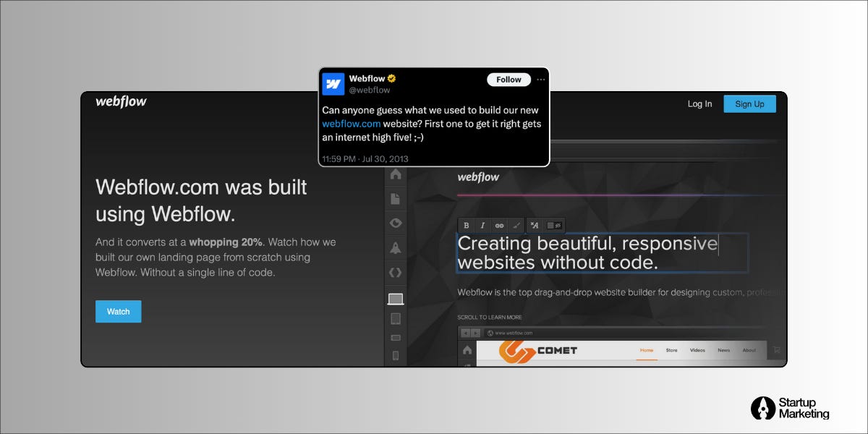868x434 pixels.
Task: Play video with the Watch button
Action: click(x=119, y=312)
